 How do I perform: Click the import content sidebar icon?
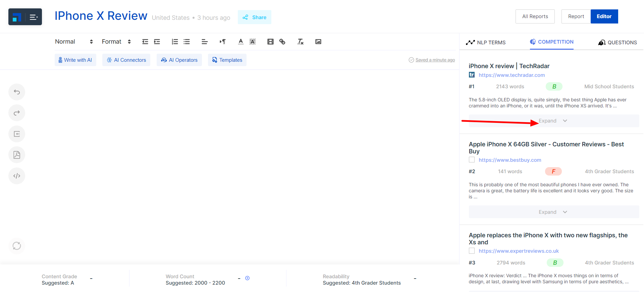click(17, 134)
